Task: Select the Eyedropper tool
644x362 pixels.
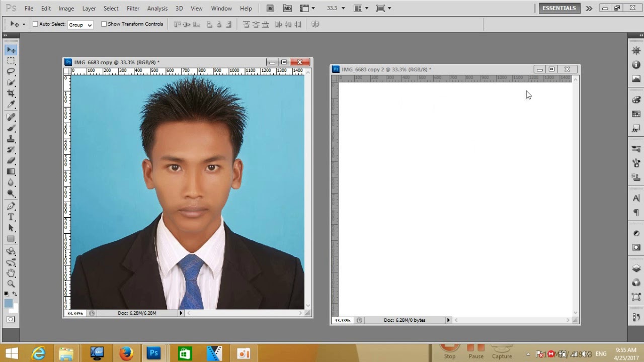Action: click(x=11, y=105)
